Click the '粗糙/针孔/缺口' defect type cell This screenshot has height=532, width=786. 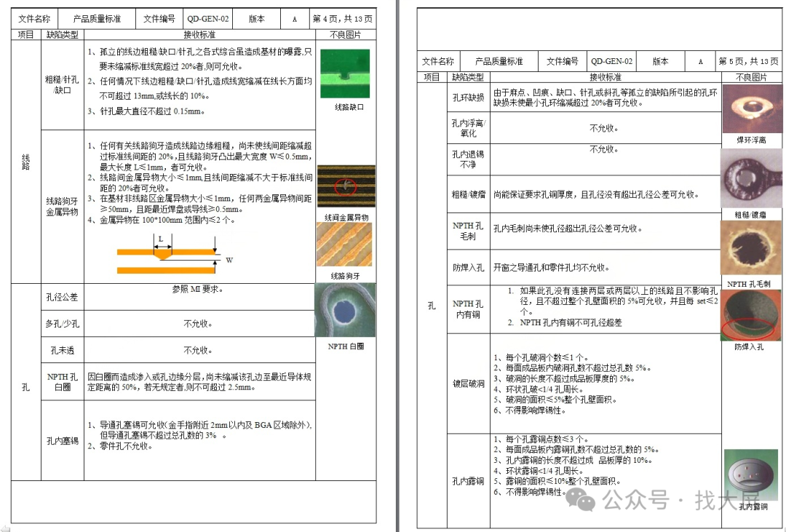click(x=62, y=84)
